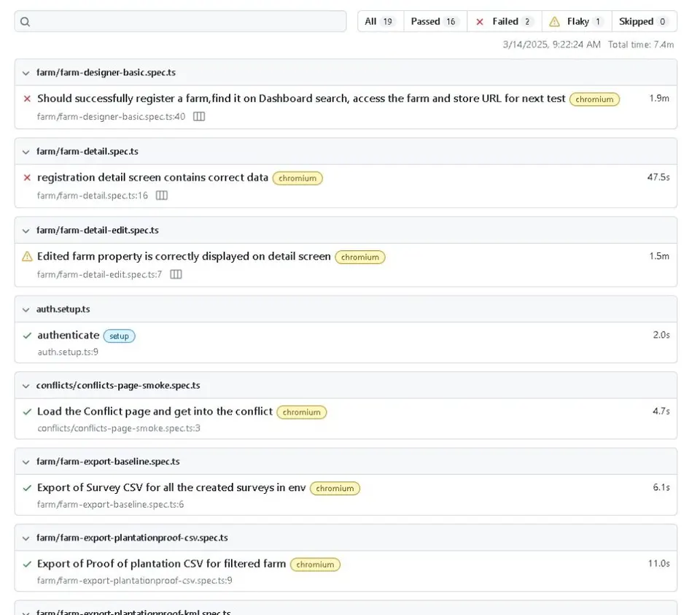Click the 4.7s duration value

(x=661, y=411)
